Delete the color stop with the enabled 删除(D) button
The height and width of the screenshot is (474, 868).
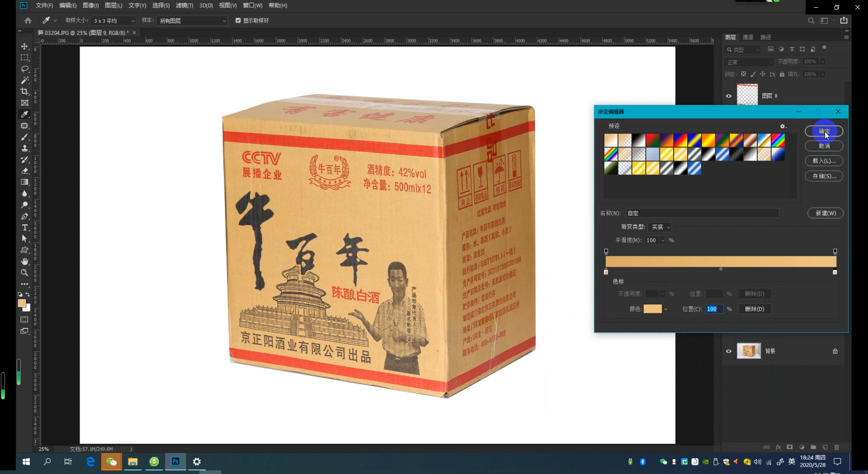(x=755, y=309)
